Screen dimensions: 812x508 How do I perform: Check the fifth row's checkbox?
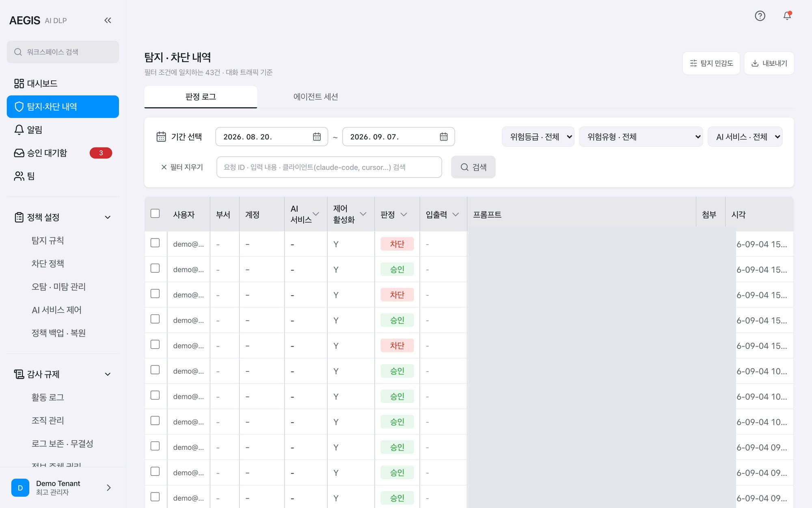[155, 345]
